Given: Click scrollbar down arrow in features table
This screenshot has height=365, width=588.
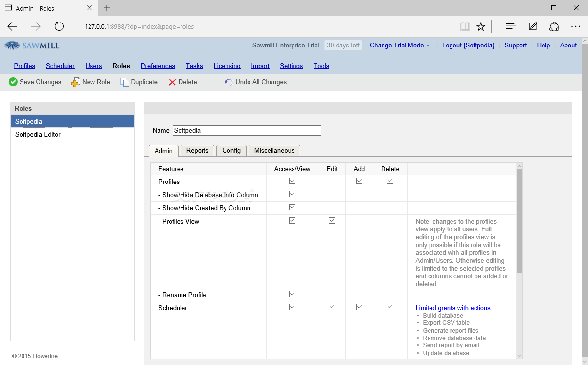Looking at the screenshot, I should click(x=520, y=355).
